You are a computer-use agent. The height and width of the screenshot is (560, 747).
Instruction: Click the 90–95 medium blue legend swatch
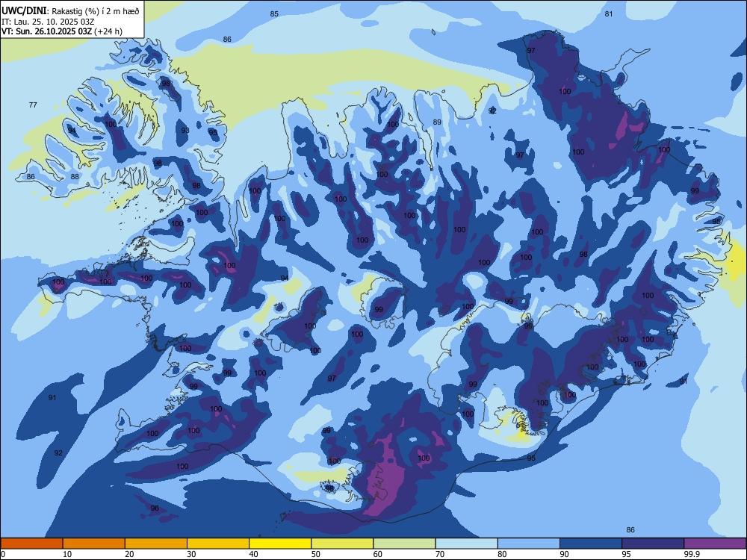pos(591,544)
